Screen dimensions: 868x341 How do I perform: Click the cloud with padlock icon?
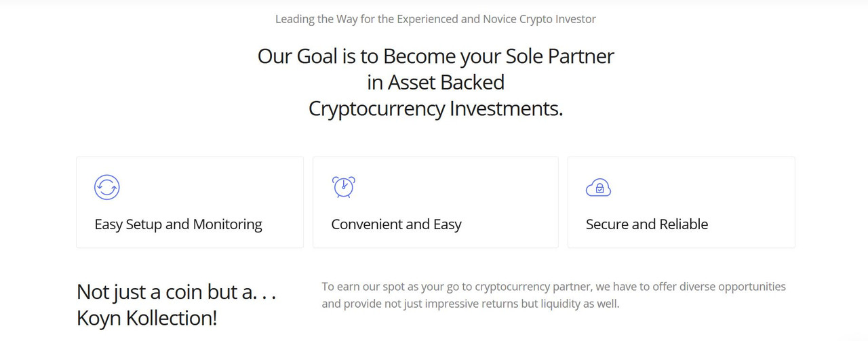pos(598,188)
